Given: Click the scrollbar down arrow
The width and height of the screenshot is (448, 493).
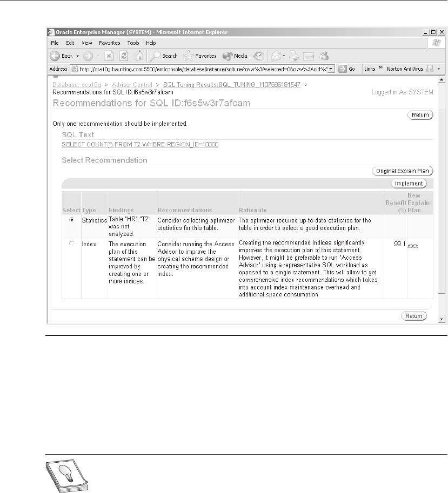Looking at the screenshot, I should [x=442, y=320].
